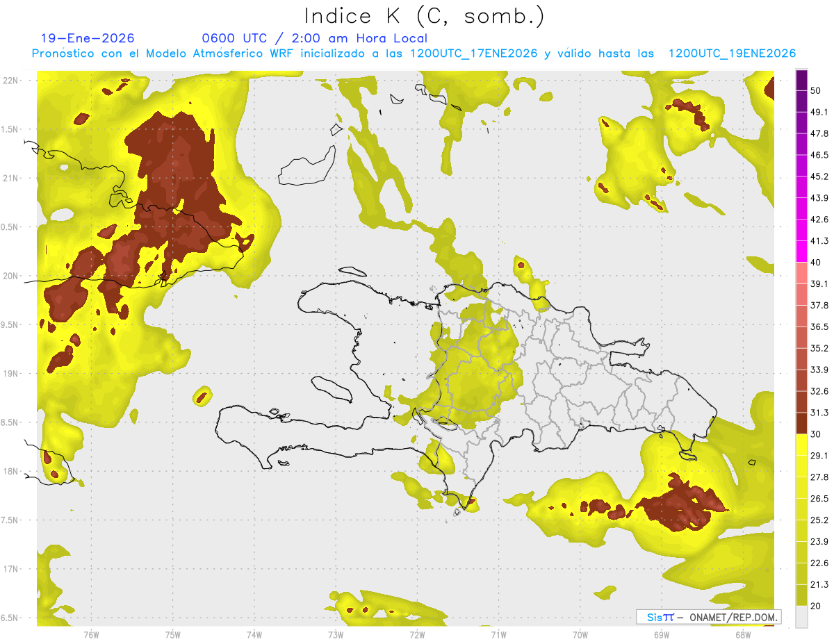Click the map title "Indice K (C, somb.)"

424,17
